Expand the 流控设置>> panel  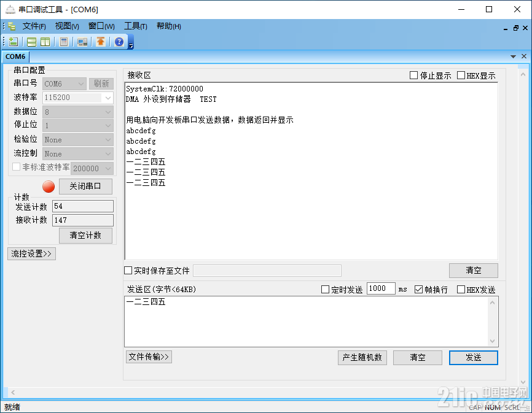tap(31, 254)
